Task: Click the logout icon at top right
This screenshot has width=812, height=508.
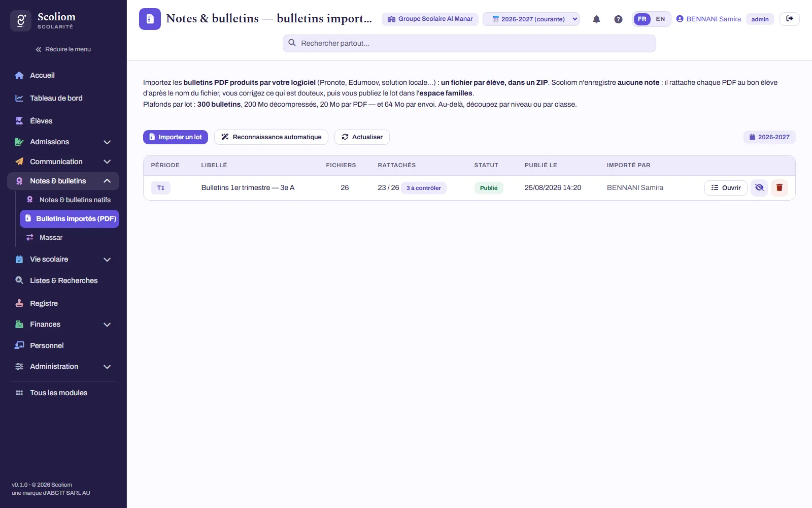Action: [x=790, y=19]
